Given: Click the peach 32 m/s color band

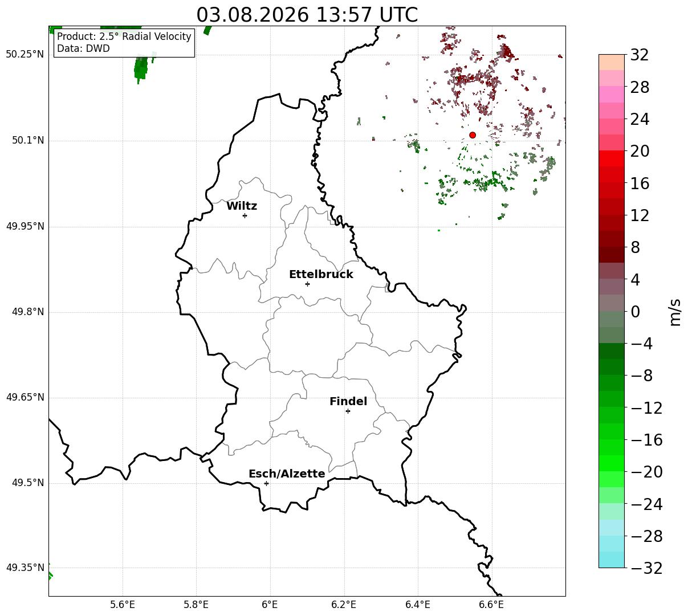Looking at the screenshot, I should point(612,62).
